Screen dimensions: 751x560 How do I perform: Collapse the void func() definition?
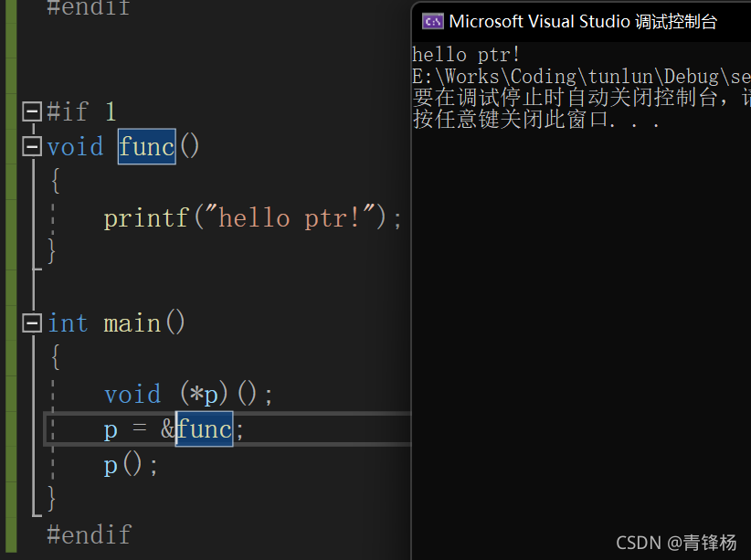(x=32, y=146)
